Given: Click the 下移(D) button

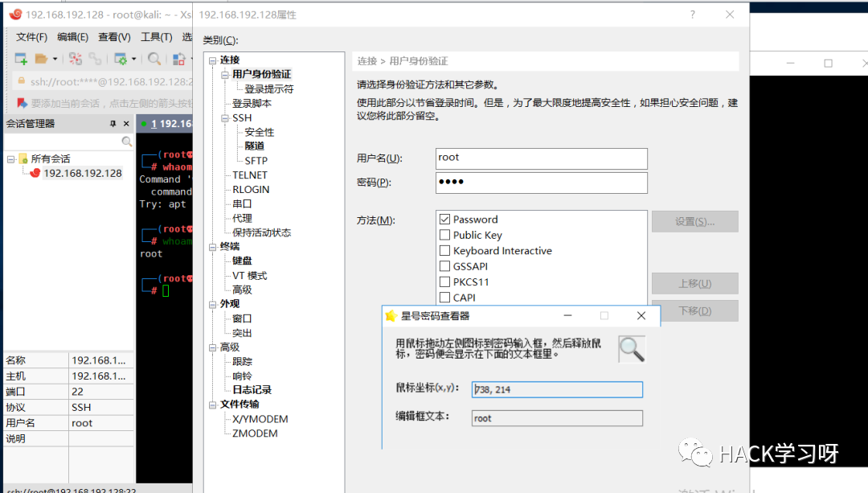Looking at the screenshot, I should tap(694, 310).
